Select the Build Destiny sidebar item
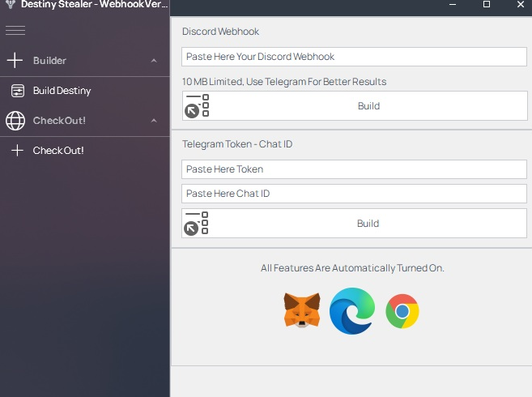The image size is (532, 397). pos(85,91)
